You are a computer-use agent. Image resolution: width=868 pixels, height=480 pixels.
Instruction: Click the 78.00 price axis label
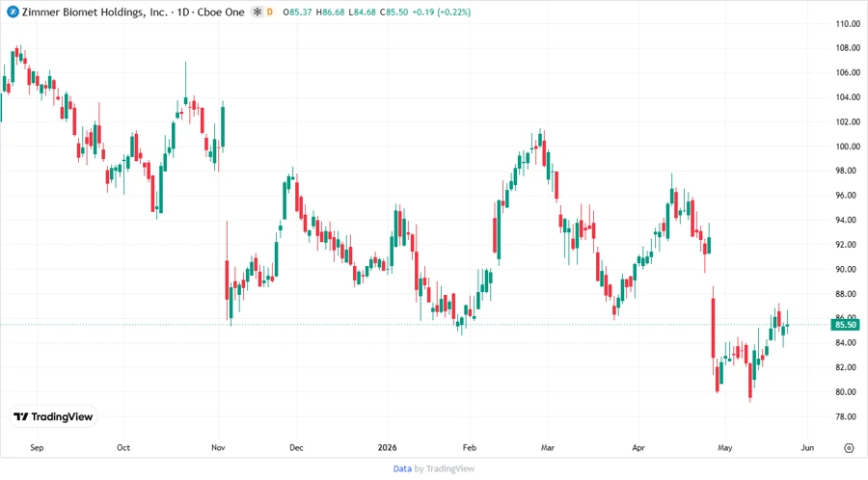(848, 416)
